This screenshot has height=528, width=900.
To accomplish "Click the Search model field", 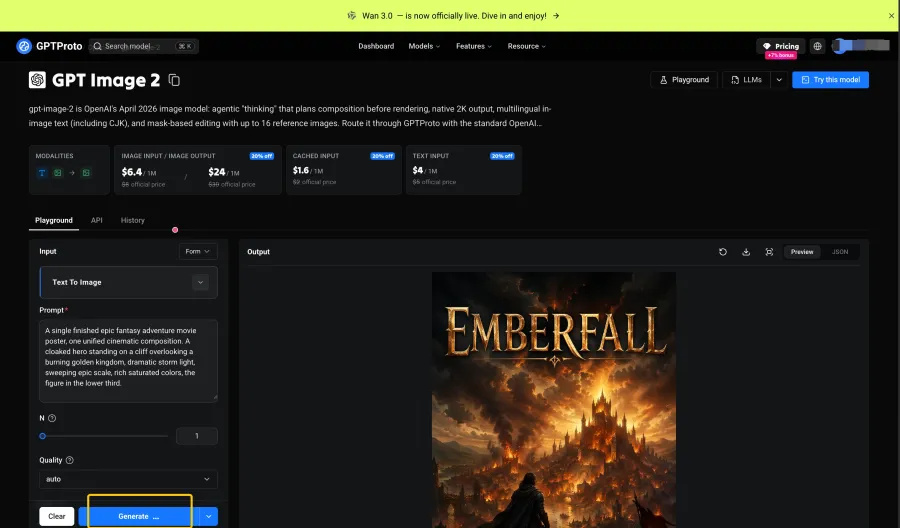I will point(143,46).
